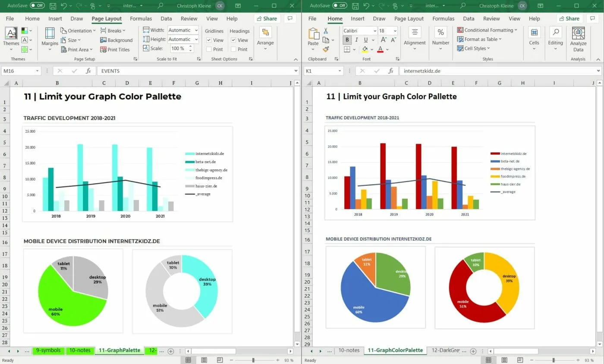Screen dimensions: 604x364
Task: Open the Width Automatic dropdown
Action: pyautogui.click(x=183, y=30)
